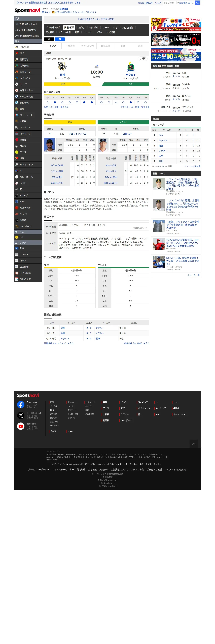Image resolution: width=215 pixels, height=644 pixels.
Task: Click the footer Facebook round icon
Action: pos(21,404)
